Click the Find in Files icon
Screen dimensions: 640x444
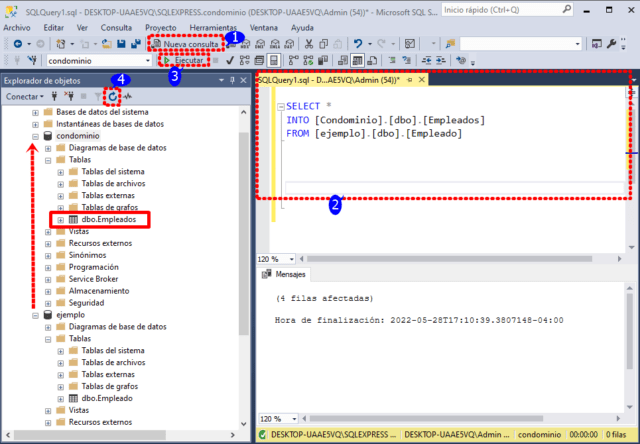coord(451,44)
